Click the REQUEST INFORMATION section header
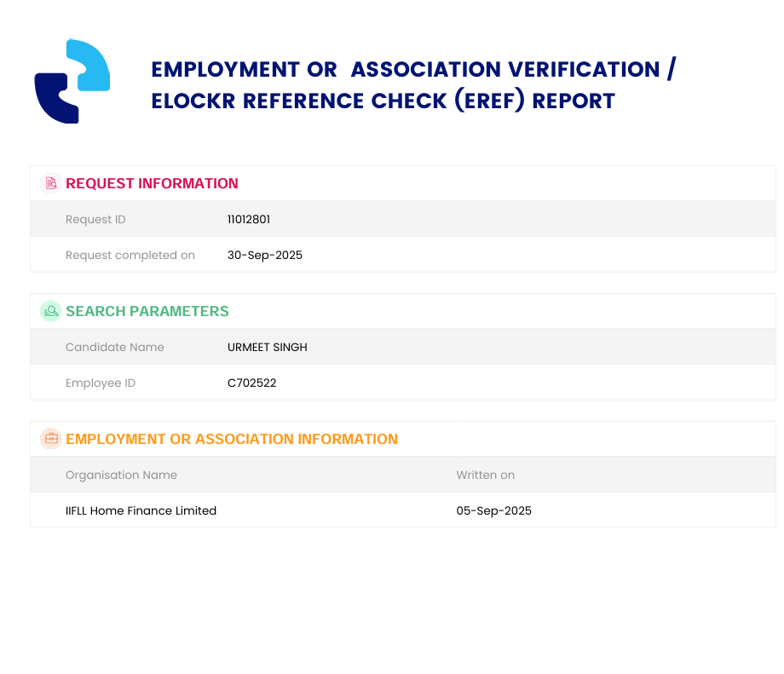The image size is (784, 674). 152,183
